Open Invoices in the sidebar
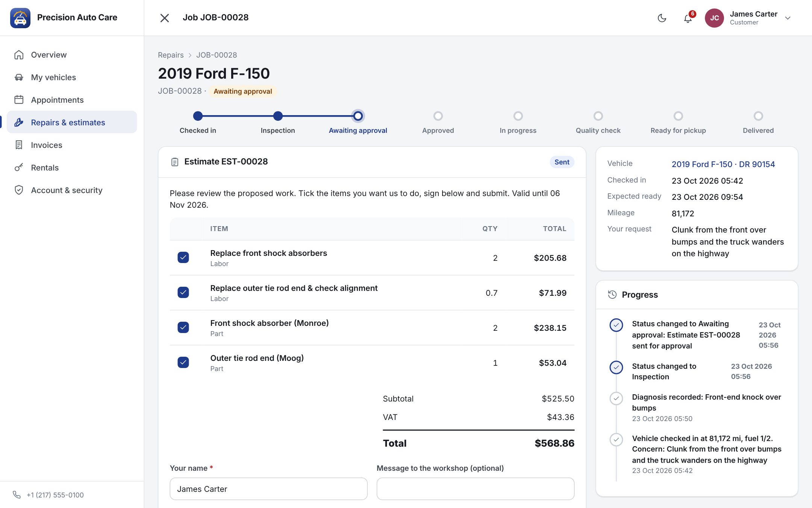 click(x=72, y=145)
